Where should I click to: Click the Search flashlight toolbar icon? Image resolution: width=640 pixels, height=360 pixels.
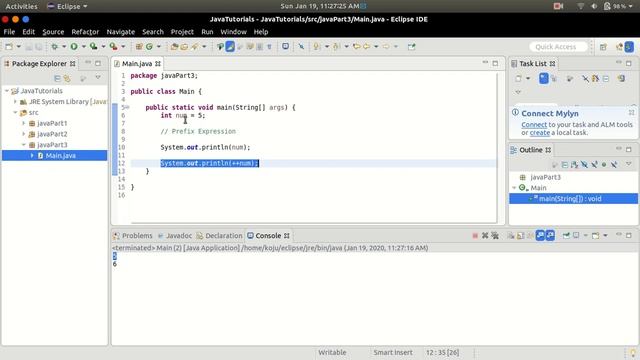[x=195, y=47]
